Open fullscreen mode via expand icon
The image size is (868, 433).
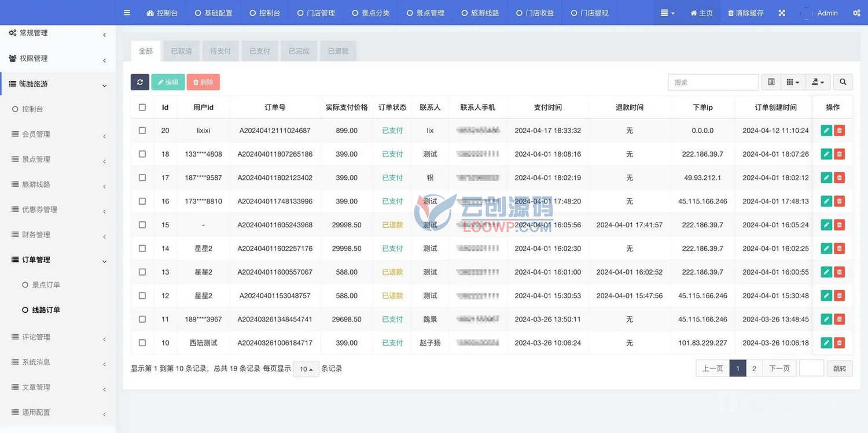tap(782, 13)
